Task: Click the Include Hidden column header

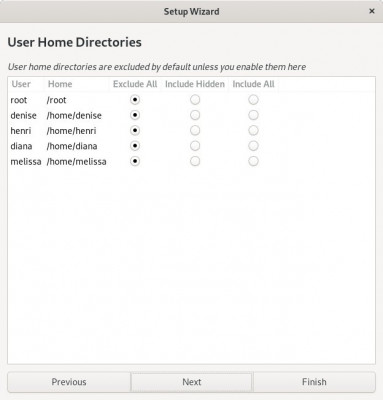Action: point(195,84)
